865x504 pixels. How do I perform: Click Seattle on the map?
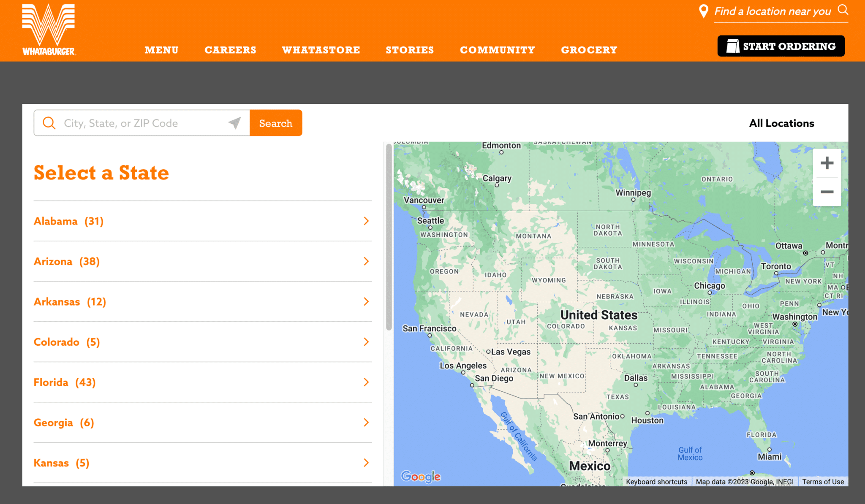[x=430, y=221]
